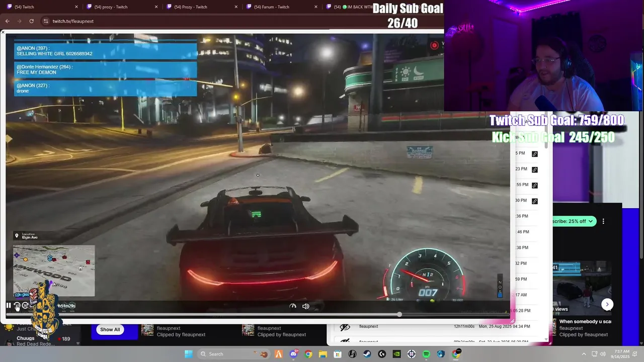Pause the fleaupnext video playback
This screenshot has height=362, width=644.
pos(9,306)
